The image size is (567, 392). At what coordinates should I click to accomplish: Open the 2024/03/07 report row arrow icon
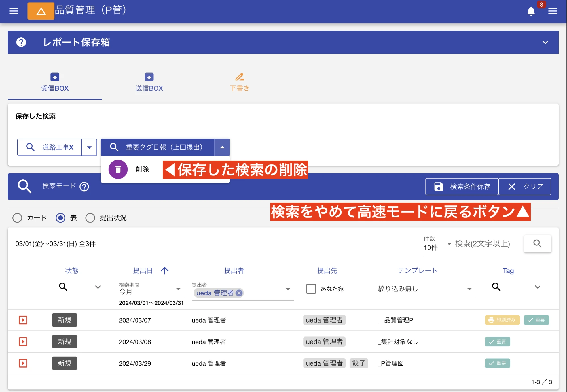coord(23,320)
